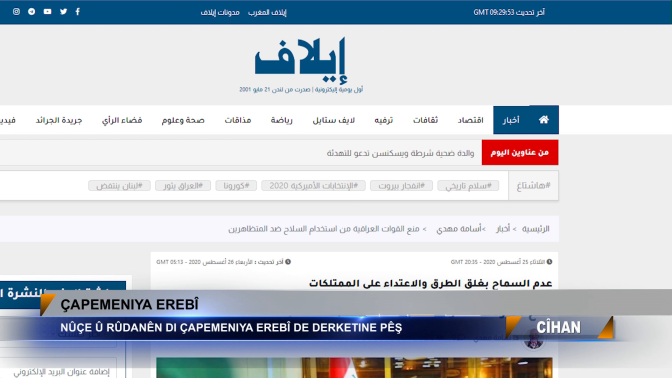Go to the home icon in navigation
672x378 pixels.
[543, 120]
